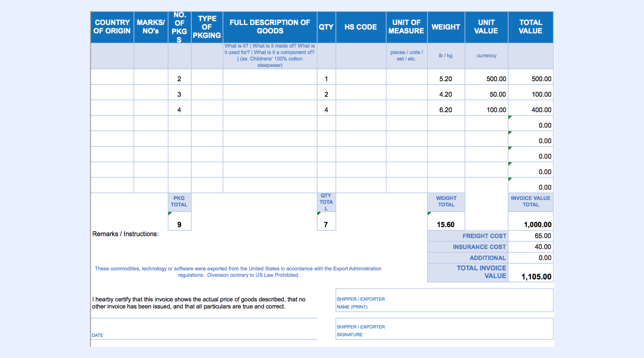The height and width of the screenshot is (358, 644).
Task: Click the UNIT OF MEASURE header
Action: 407,27
